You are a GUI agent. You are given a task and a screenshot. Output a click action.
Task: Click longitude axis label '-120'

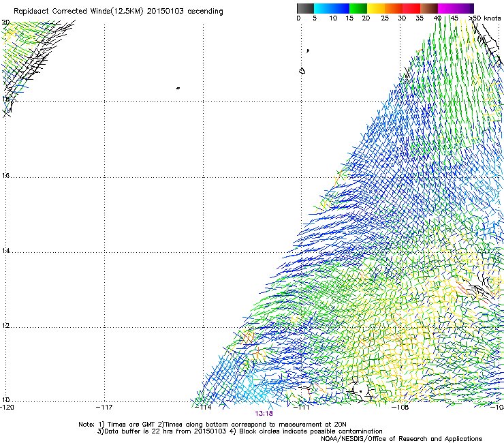(x=7, y=408)
